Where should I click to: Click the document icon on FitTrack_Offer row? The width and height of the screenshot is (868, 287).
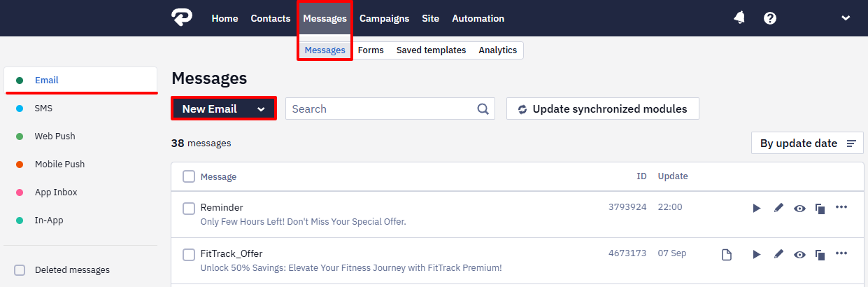coord(727,255)
